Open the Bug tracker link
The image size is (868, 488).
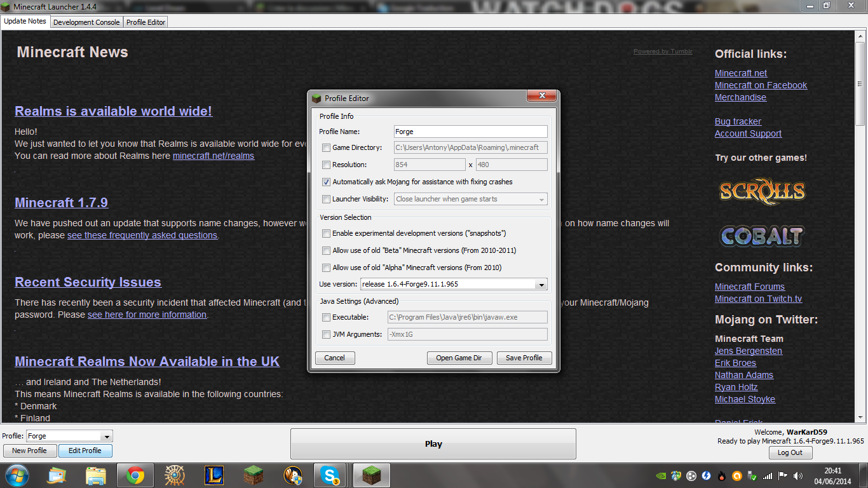738,121
